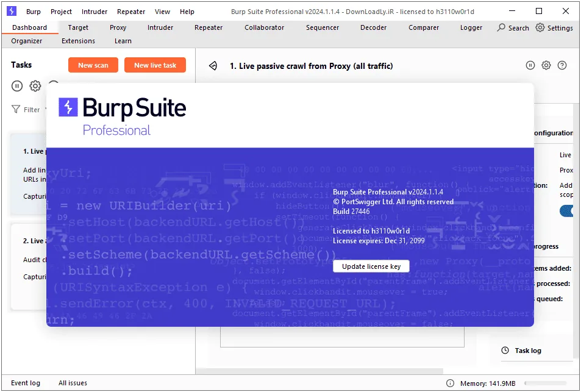
Task: Pause all tasks in the Tasks panel
Action: pyautogui.click(x=16, y=86)
